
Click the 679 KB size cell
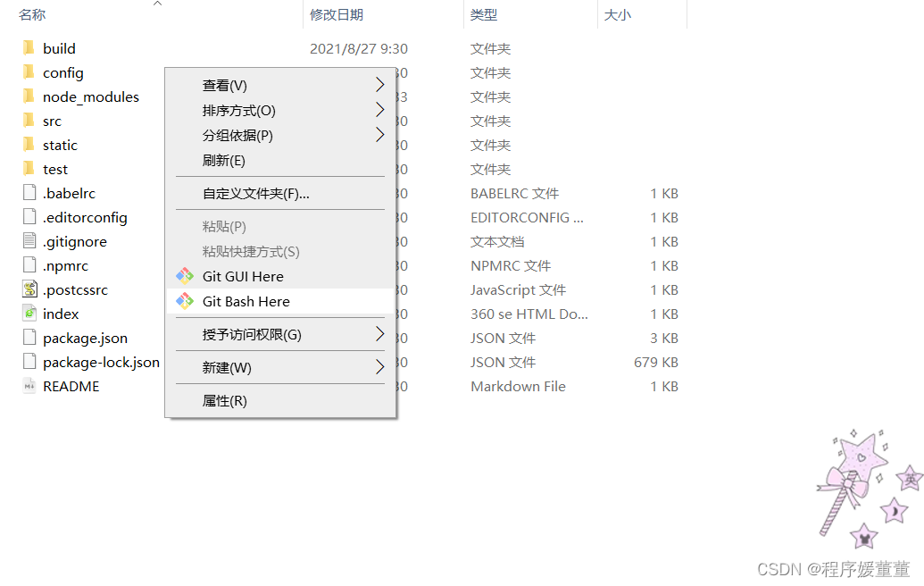coord(656,363)
